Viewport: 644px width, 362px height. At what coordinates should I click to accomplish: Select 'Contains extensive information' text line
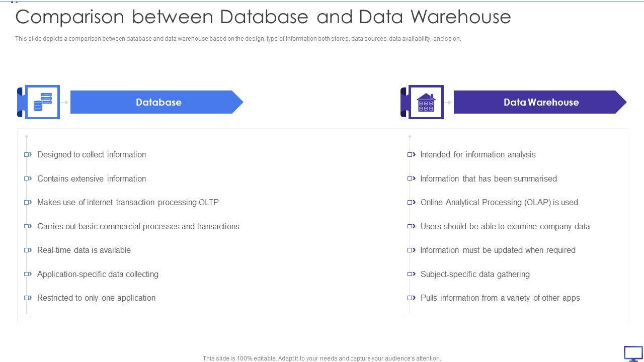(92, 178)
